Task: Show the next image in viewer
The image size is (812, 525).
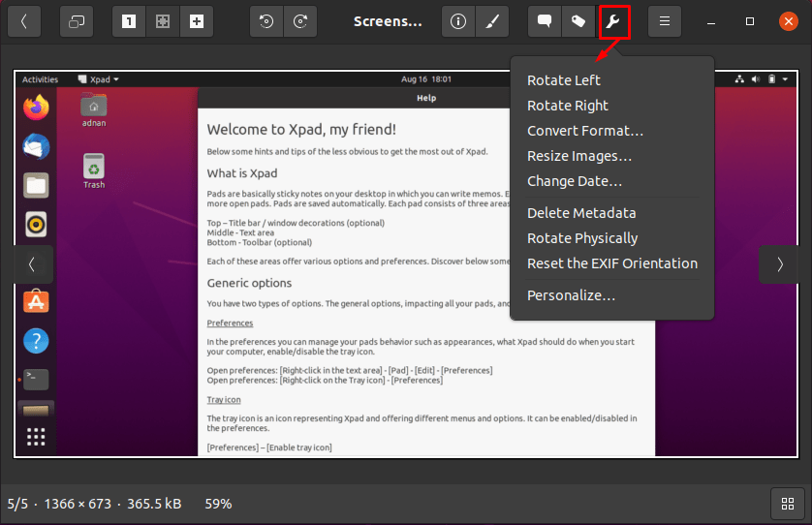Action: coord(779,264)
